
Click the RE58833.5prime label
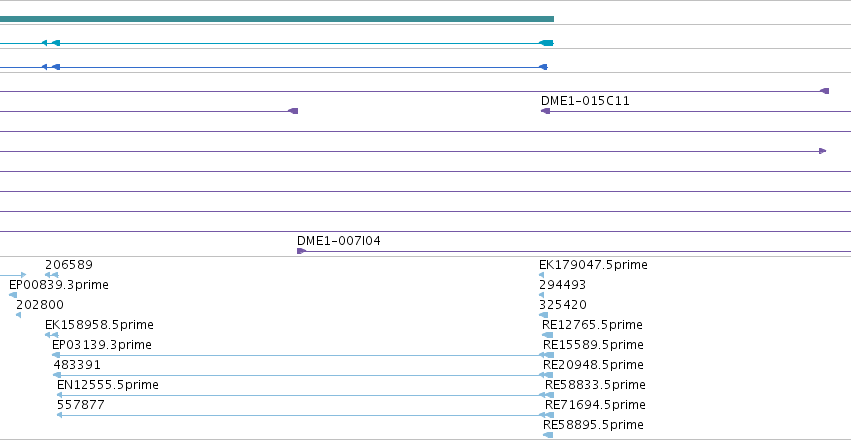pos(595,385)
